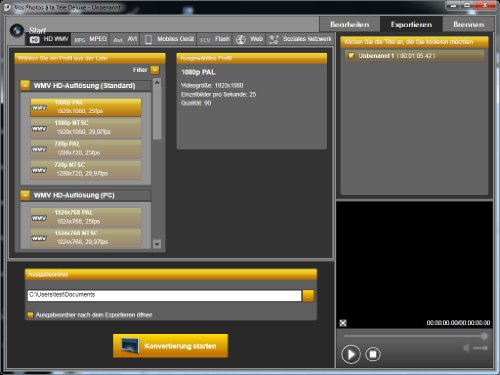The image size is (500, 375).
Task: Adjust the volume slider
Action: point(480,348)
